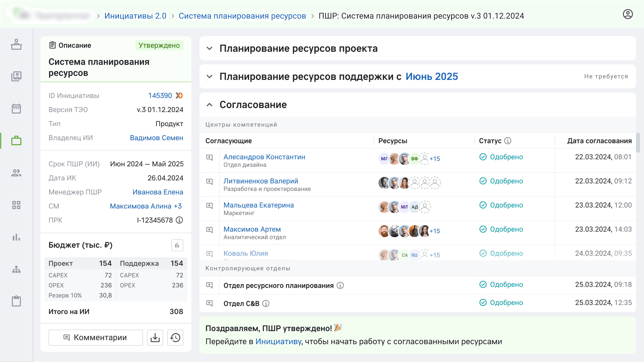Open the calendar sidebar icon

click(16, 109)
